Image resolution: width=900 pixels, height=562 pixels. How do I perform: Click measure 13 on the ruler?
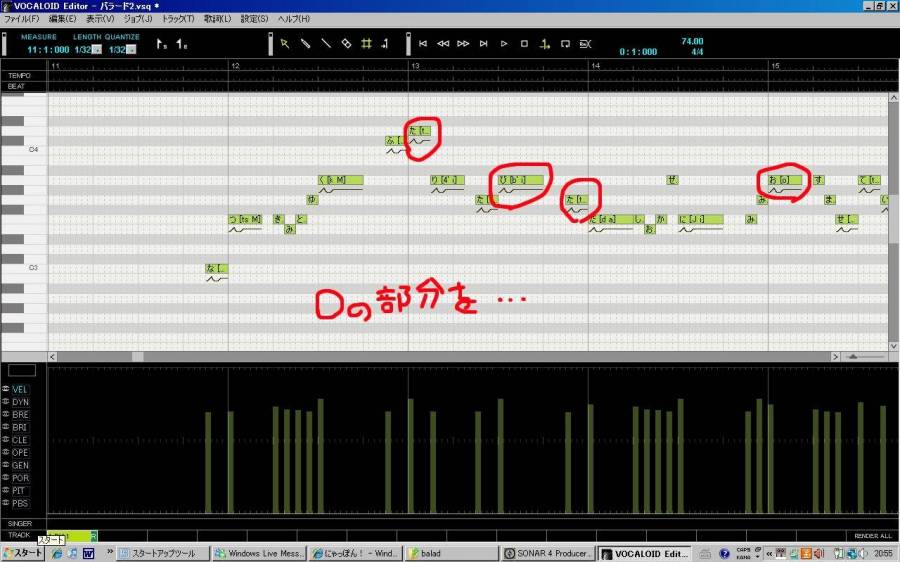(x=415, y=66)
